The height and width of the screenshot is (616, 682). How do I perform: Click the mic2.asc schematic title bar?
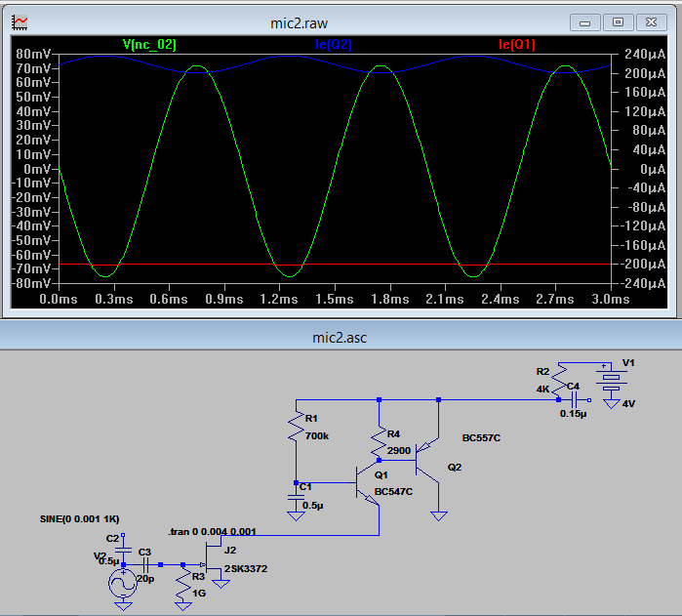pos(341,337)
